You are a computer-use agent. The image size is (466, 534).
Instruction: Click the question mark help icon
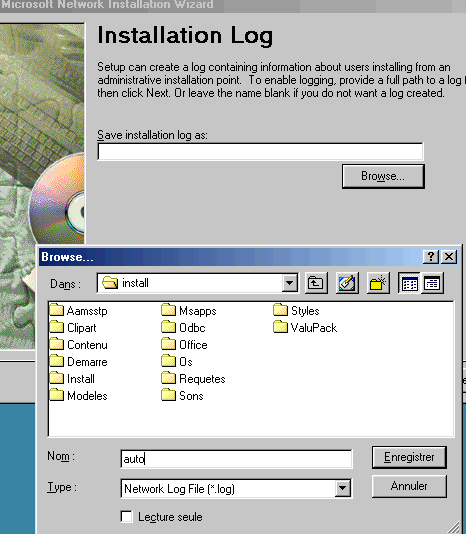(x=431, y=256)
